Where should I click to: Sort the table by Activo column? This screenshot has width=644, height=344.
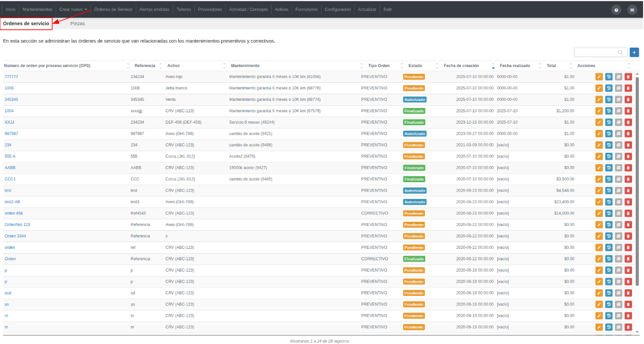tap(173, 66)
